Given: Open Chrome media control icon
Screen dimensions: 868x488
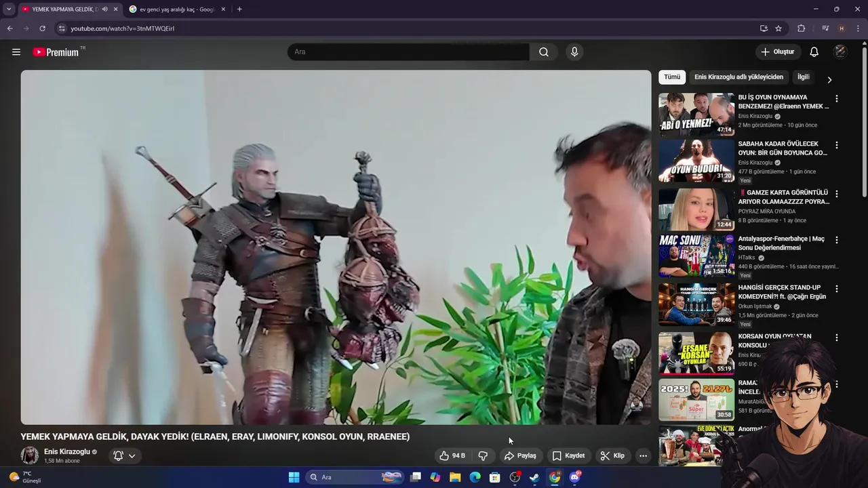Looking at the screenshot, I should [x=825, y=28].
